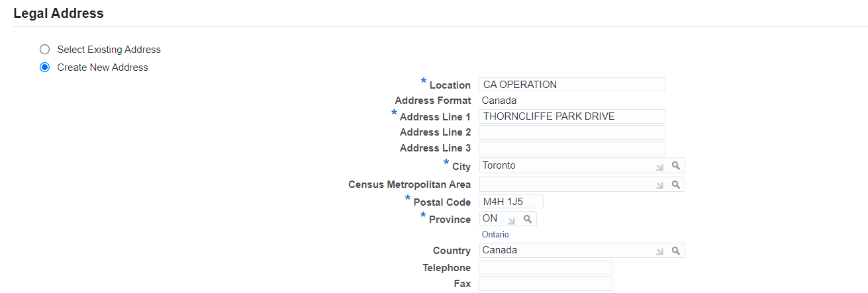868x293 pixels.
Task: Click the empty Address Line 2 field
Action: (572, 132)
